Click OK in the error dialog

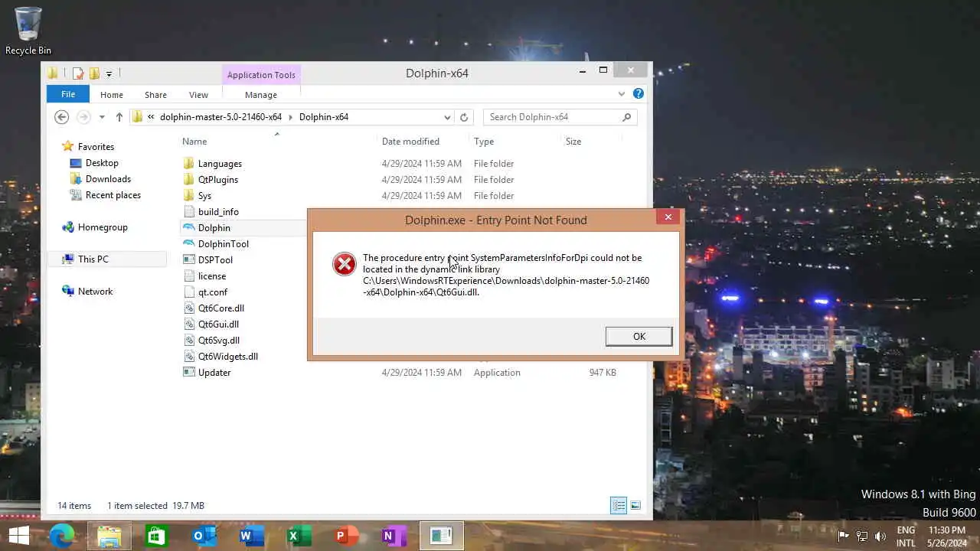pyautogui.click(x=639, y=336)
